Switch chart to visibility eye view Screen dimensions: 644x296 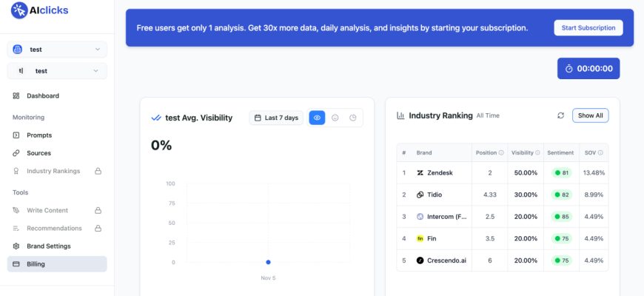[317, 118]
